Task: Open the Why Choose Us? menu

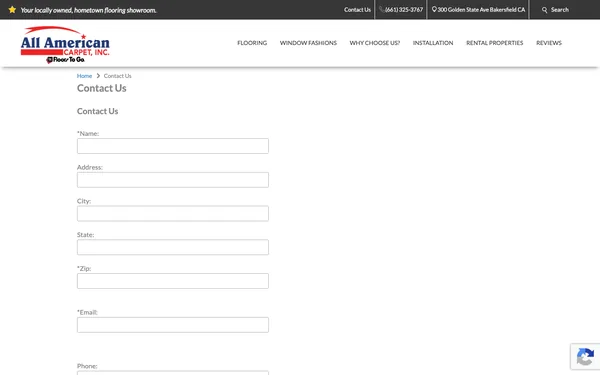Action: click(x=375, y=43)
